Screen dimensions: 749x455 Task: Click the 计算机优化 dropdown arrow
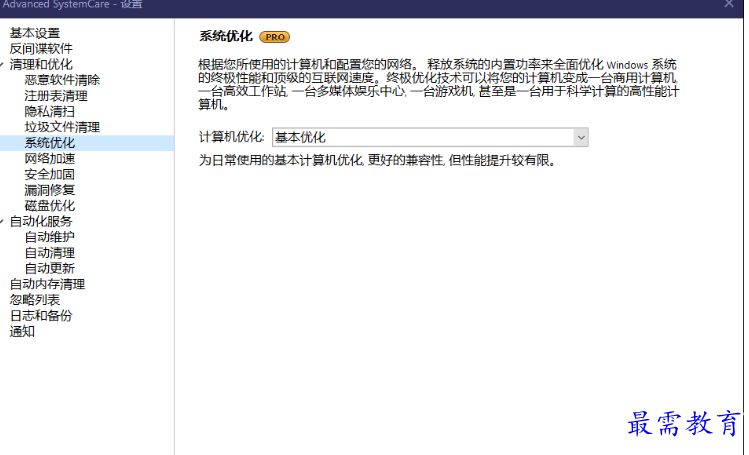[581, 138]
